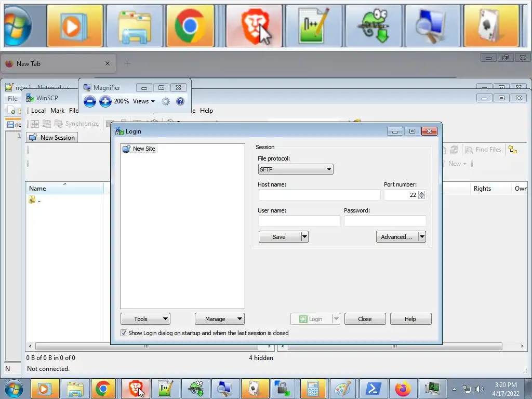532x399 pixels.
Task: Close the New Tab browser tab
Action: [108, 63]
